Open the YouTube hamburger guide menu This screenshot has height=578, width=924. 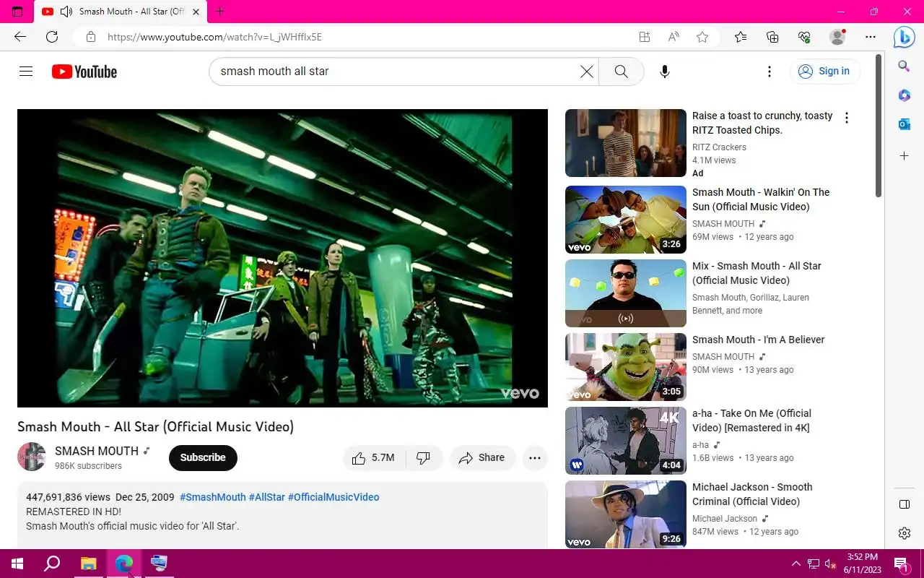tap(26, 72)
